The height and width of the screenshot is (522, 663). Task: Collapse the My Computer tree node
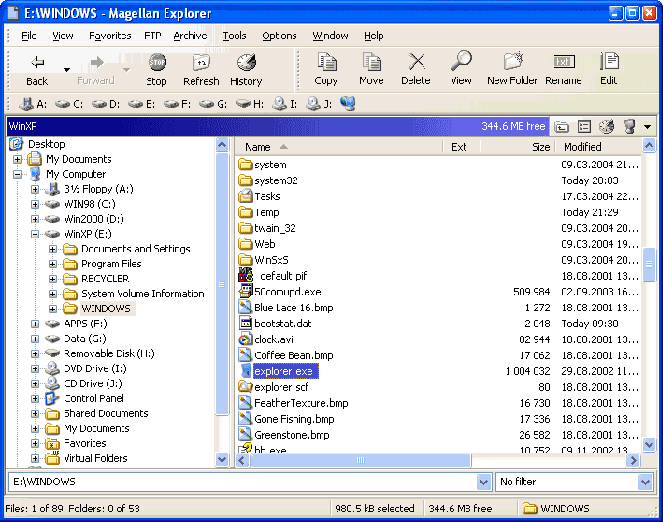[x=17, y=175]
